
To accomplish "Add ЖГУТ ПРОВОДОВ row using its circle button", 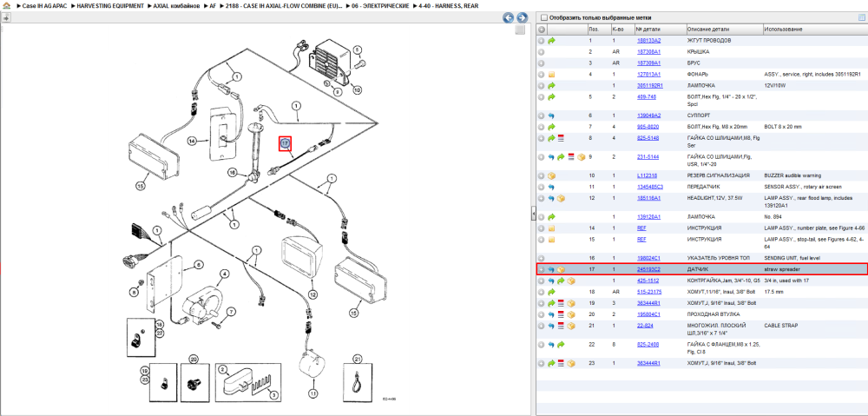I will [x=542, y=41].
